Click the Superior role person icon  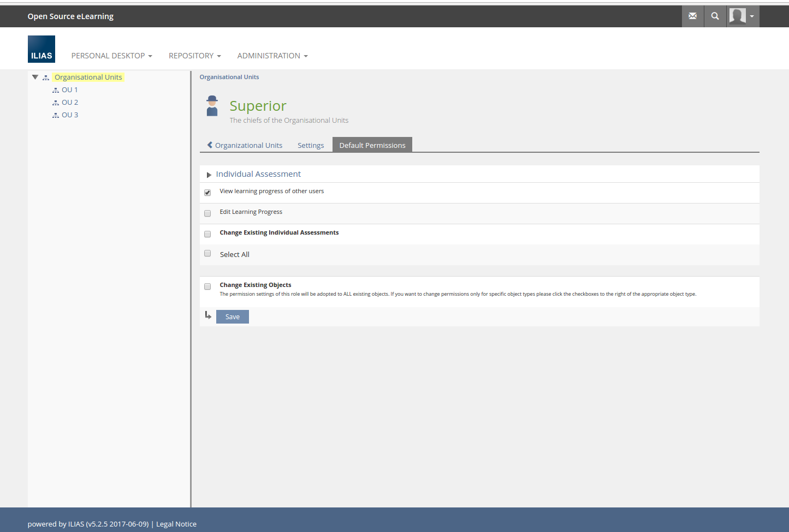coord(212,106)
